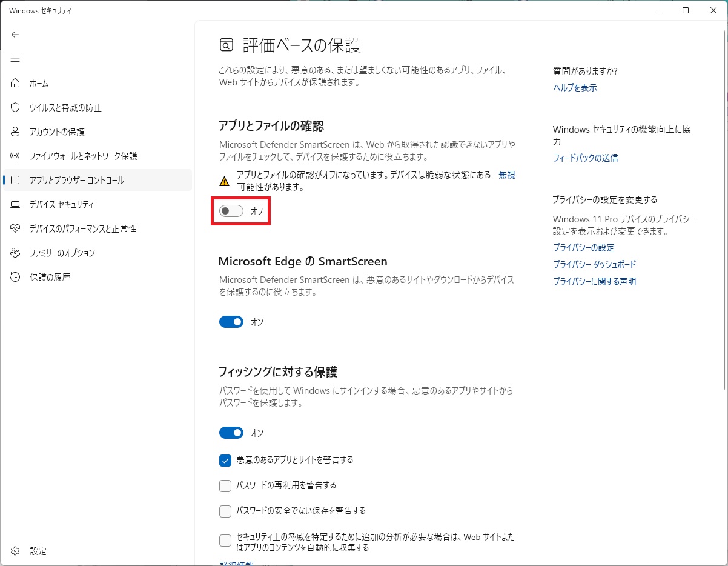This screenshot has width=728, height=566.
Task: Open デバイス セキュリティ page
Action: [97, 204]
